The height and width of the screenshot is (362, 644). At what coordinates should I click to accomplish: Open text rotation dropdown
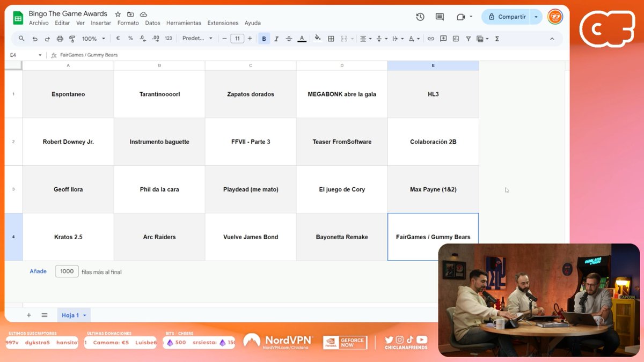coord(414,39)
